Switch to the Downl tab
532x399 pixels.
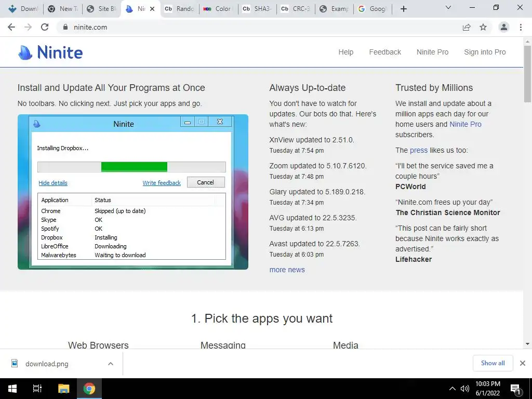point(23,9)
